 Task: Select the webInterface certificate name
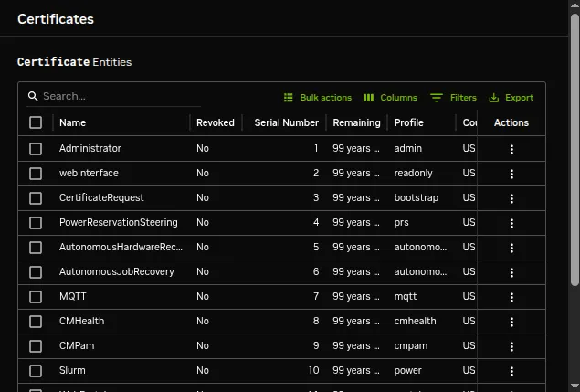89,173
